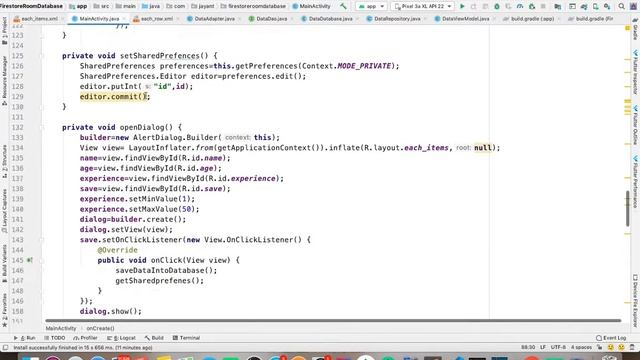
Task: Switch to the DataDatabase.java tab
Action: point(330,19)
